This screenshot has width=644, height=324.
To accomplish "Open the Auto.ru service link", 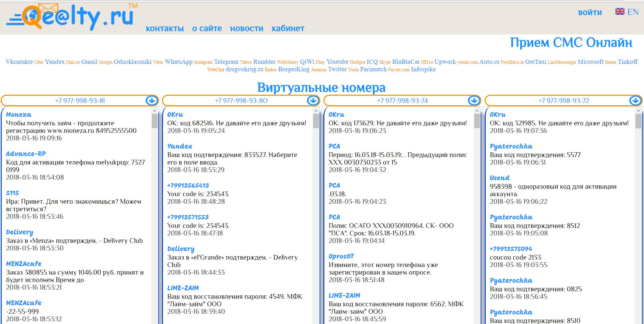I will 489,62.
